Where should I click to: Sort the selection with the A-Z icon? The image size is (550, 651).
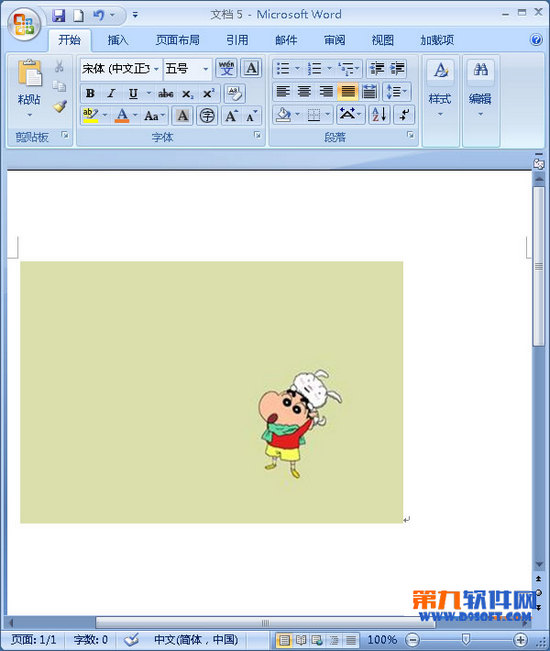click(379, 114)
